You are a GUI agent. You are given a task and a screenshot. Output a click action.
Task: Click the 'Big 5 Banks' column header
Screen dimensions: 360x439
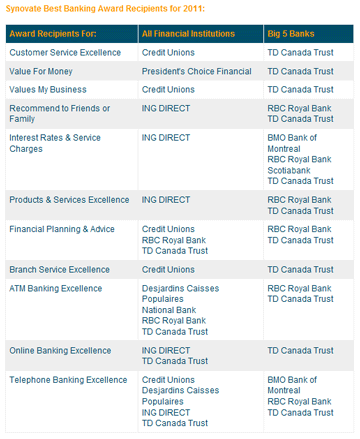tap(291, 34)
